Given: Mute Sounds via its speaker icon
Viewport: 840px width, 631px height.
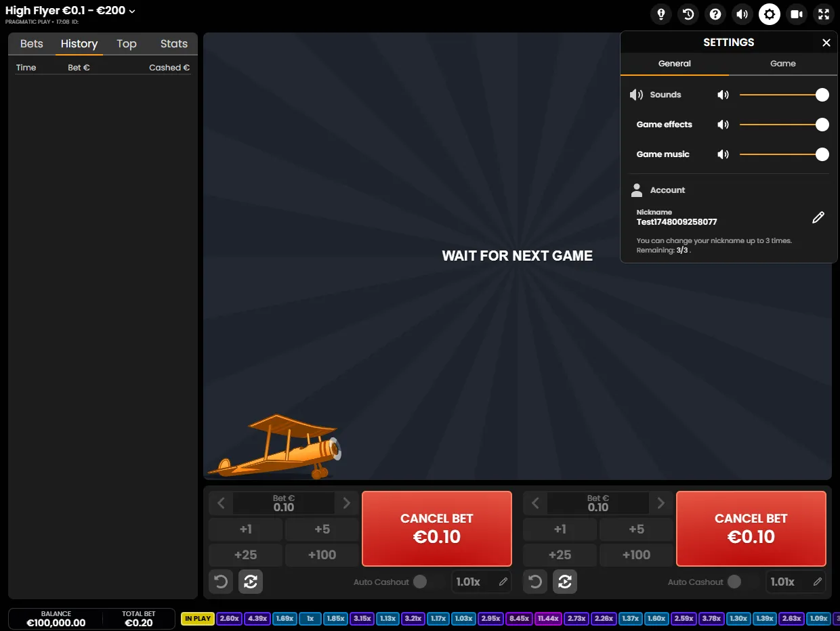Looking at the screenshot, I should click(723, 95).
